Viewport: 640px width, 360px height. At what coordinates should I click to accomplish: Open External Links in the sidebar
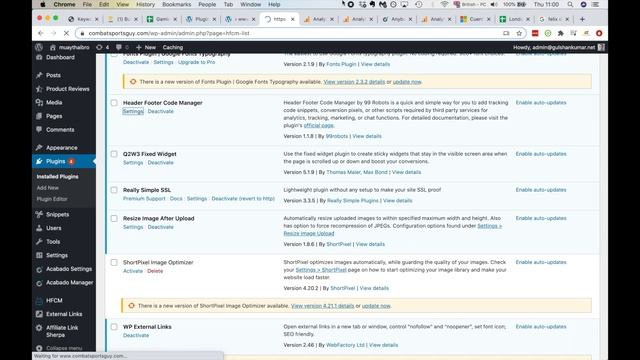[x=64, y=314]
